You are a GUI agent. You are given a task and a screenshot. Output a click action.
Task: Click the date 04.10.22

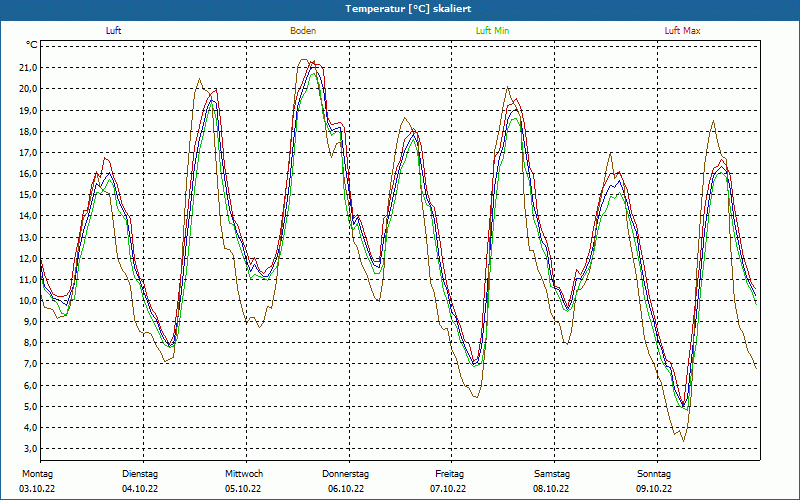(x=140, y=489)
